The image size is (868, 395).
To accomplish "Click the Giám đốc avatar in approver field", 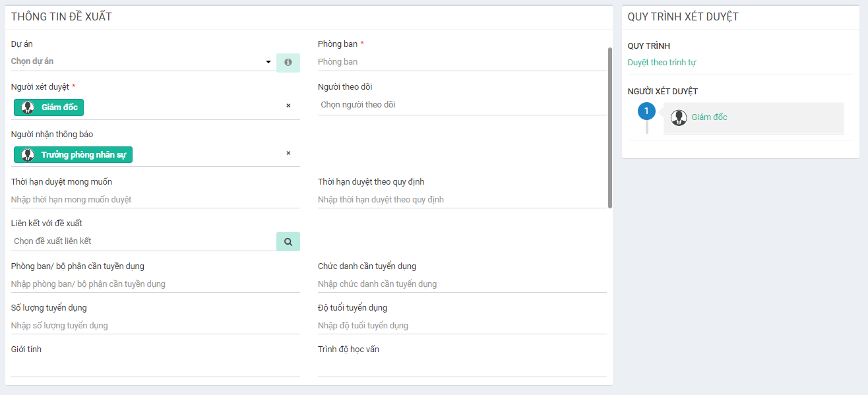I will click(x=28, y=107).
